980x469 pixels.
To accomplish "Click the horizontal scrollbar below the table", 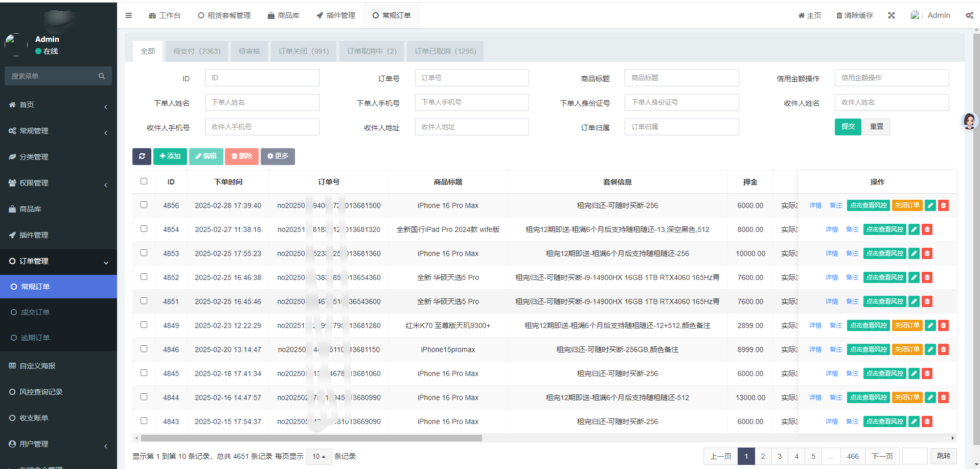I will (x=311, y=438).
